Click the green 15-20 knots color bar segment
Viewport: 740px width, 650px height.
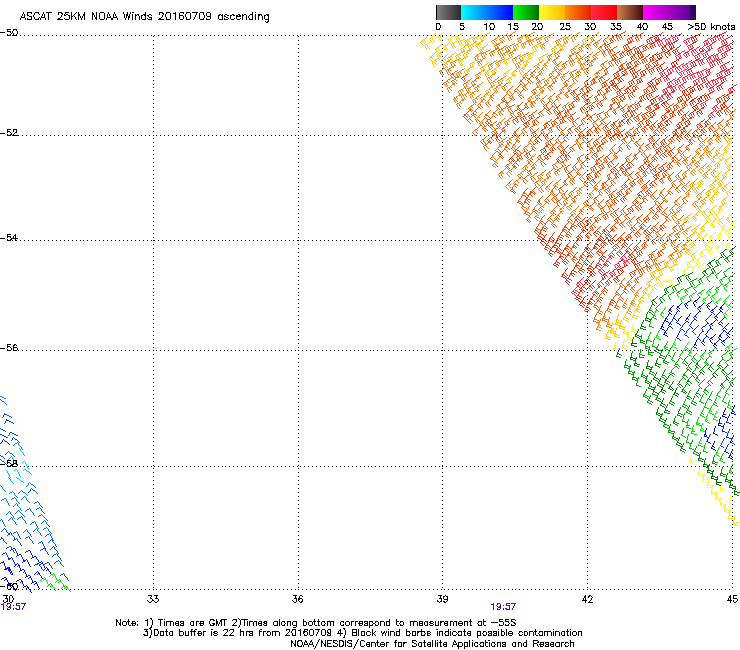pos(526,12)
